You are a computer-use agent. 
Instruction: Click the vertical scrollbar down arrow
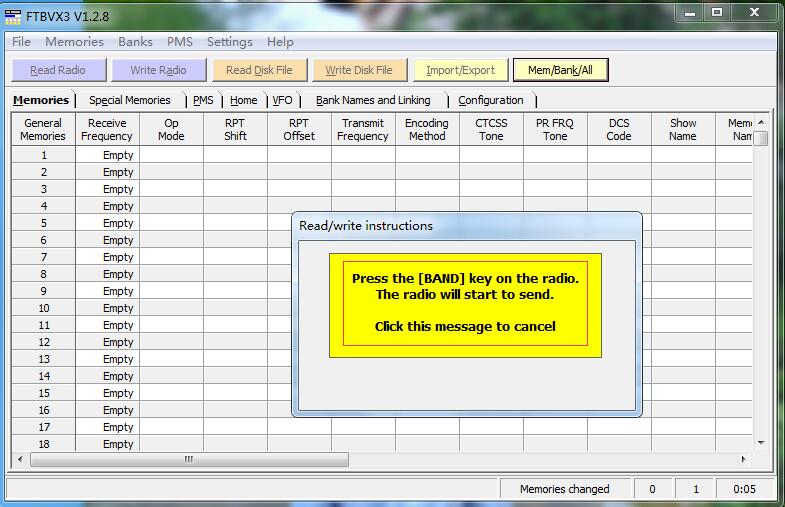pos(760,442)
